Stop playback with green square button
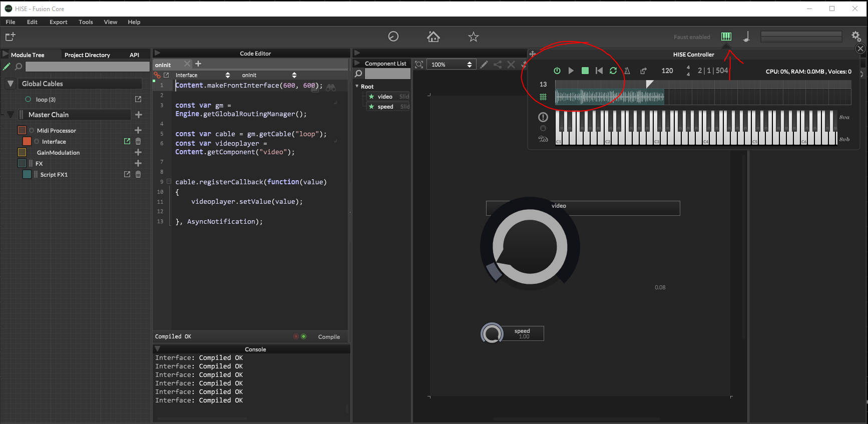Screen dimensions: 868x424 click(585, 71)
